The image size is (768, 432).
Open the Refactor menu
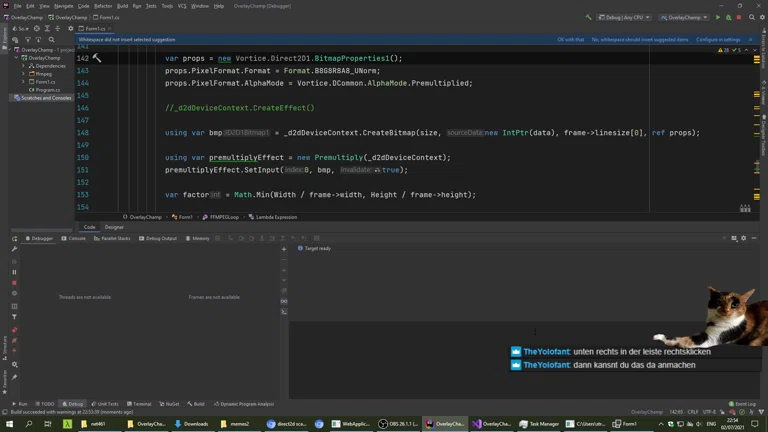pyautogui.click(x=103, y=6)
